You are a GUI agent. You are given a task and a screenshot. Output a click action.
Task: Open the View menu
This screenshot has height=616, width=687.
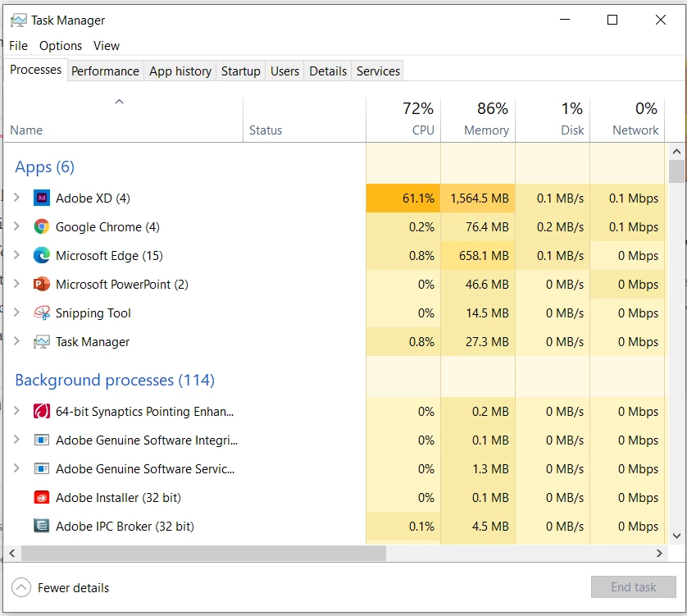click(107, 46)
